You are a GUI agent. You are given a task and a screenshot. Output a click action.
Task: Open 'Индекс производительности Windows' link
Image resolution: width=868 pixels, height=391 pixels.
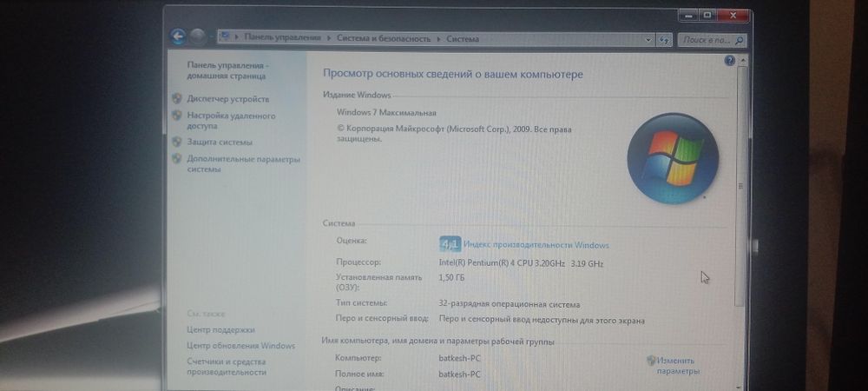pyautogui.click(x=536, y=245)
